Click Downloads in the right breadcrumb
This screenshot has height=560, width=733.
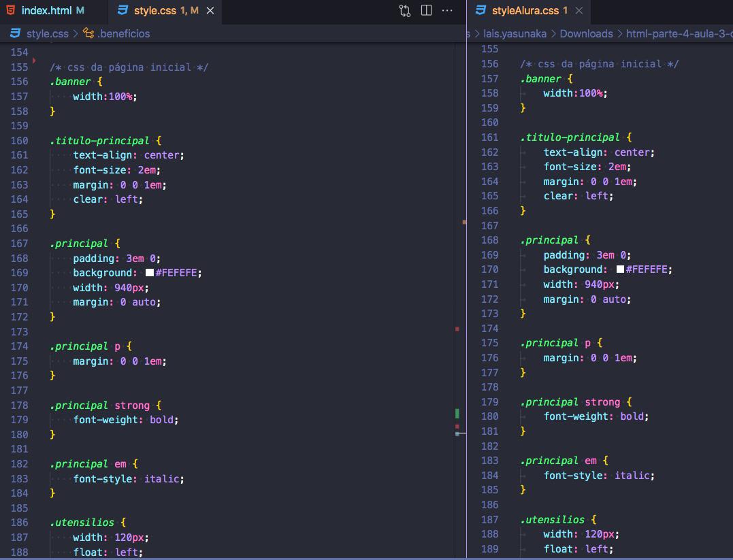586,33
